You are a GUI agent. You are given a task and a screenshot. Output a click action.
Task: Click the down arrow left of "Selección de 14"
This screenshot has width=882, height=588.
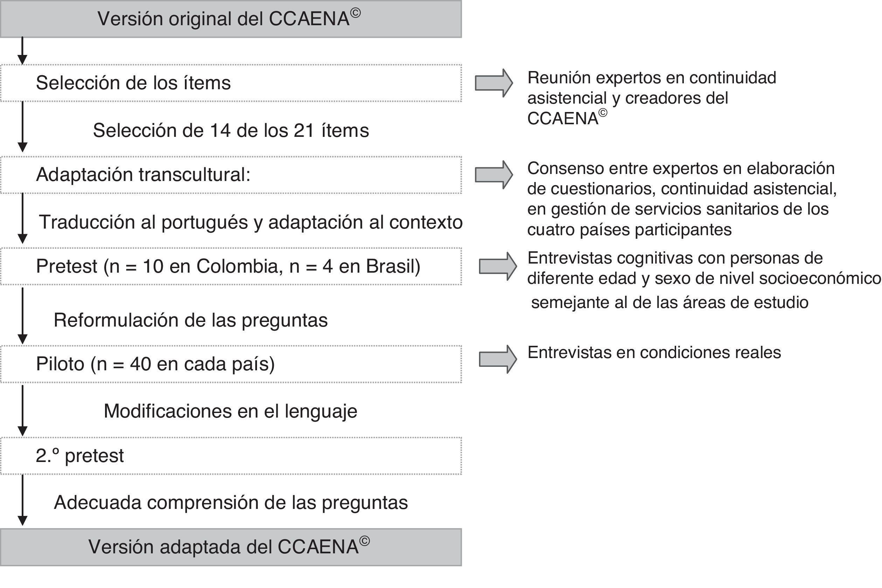click(22, 127)
